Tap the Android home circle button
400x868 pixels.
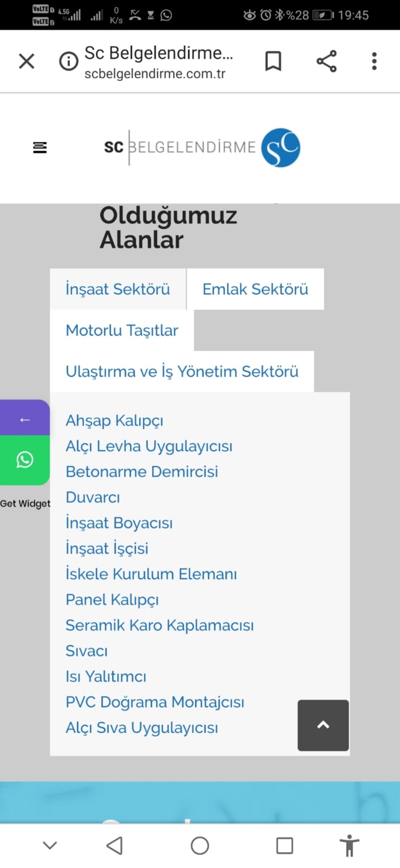pos(200,846)
